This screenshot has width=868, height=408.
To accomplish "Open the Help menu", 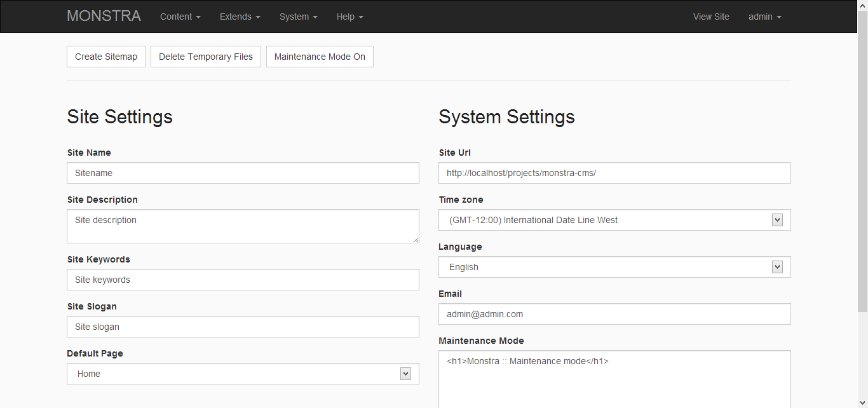I will point(349,17).
